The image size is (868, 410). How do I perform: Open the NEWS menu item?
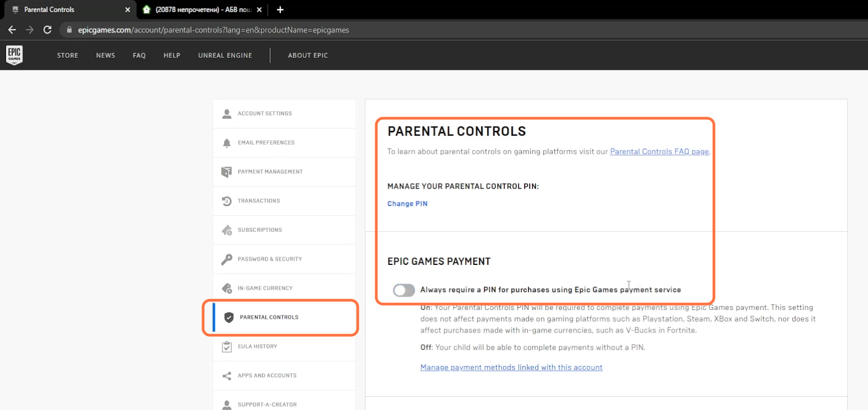coord(105,56)
